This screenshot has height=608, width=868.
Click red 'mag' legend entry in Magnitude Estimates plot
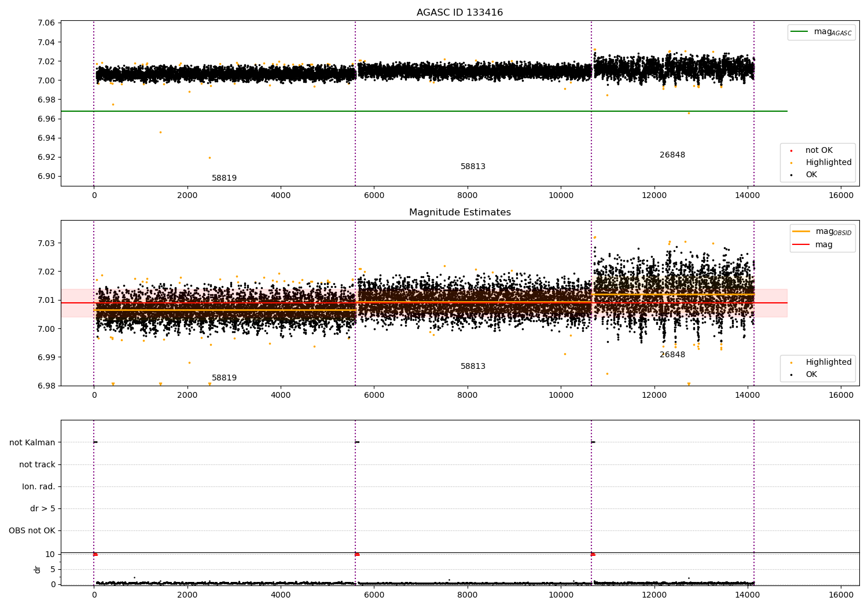point(824,245)
